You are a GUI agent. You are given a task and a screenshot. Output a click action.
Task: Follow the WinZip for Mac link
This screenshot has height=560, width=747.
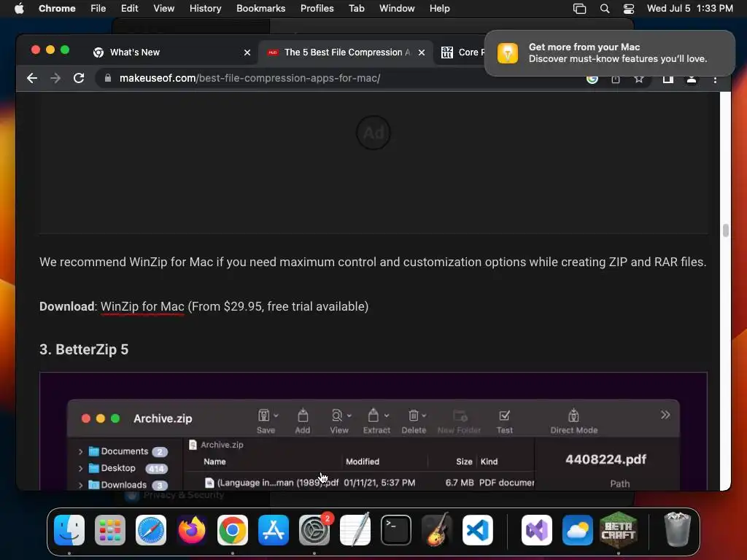[x=142, y=306]
